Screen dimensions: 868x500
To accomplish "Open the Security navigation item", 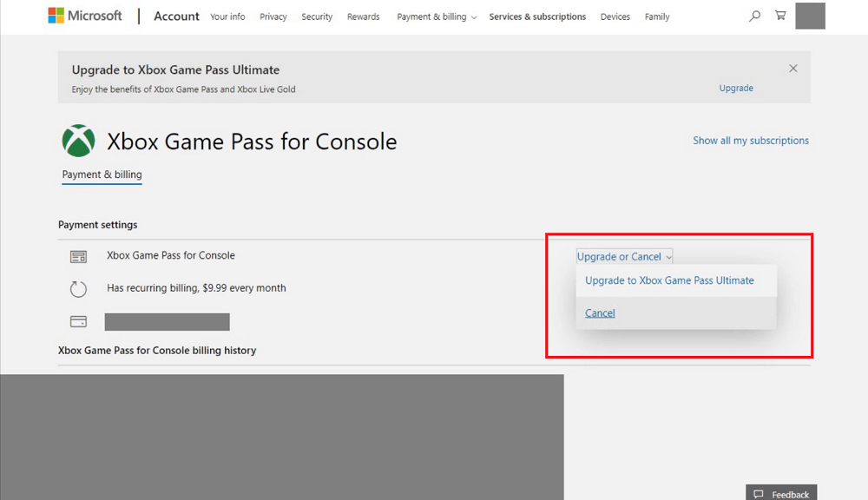I will click(x=317, y=16).
